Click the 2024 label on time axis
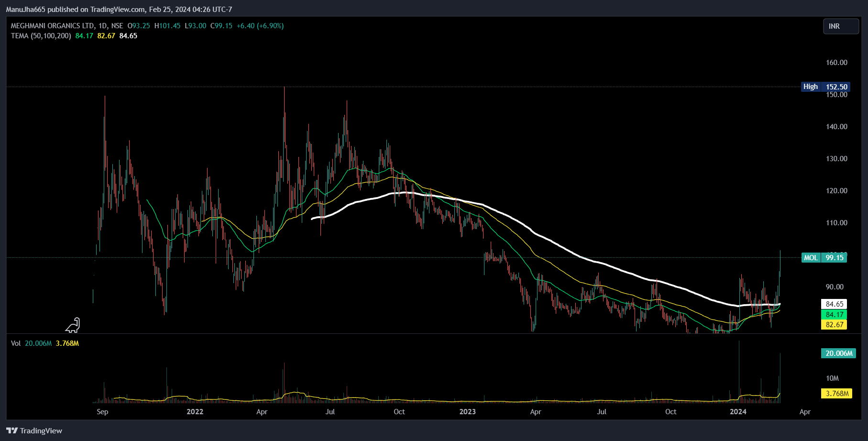 click(738, 412)
